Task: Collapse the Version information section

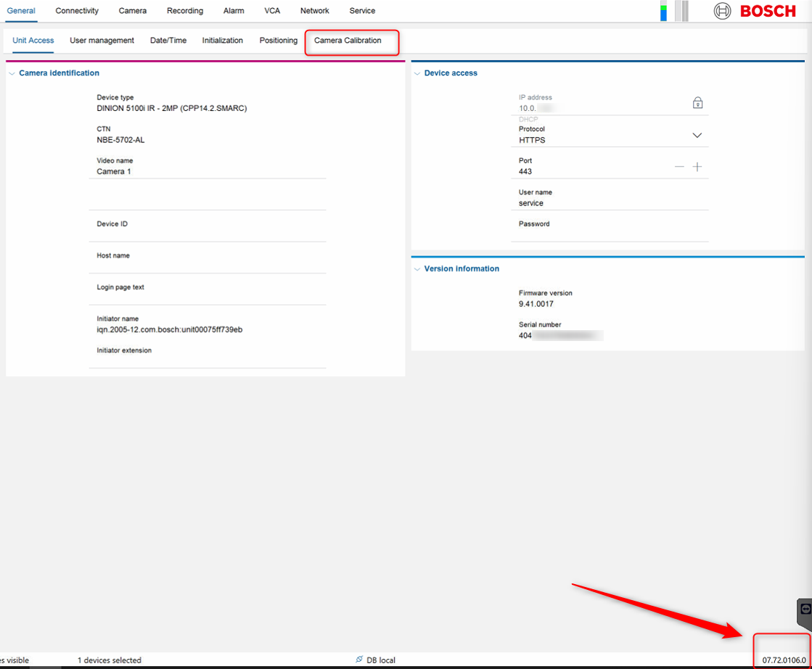Action: tap(417, 269)
